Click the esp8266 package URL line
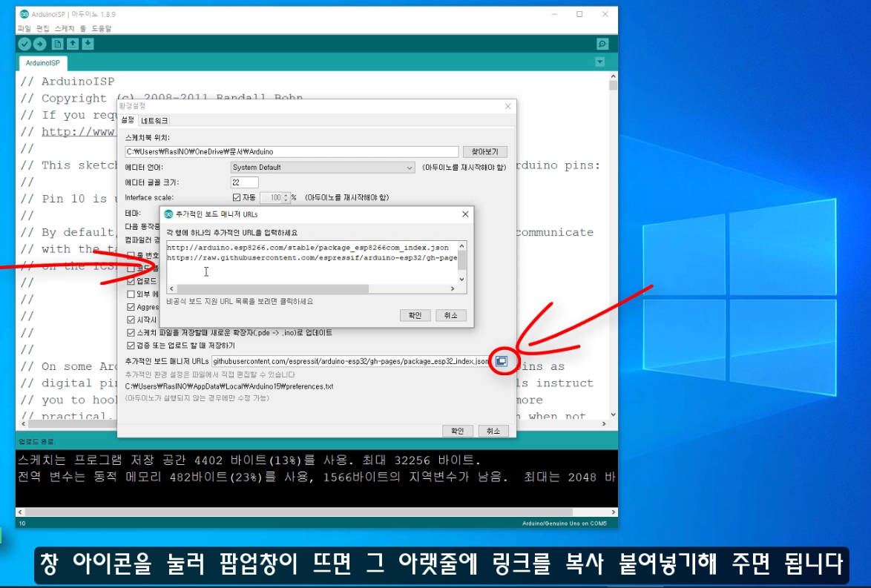Screen dimensions: 871x588 [x=307, y=248]
